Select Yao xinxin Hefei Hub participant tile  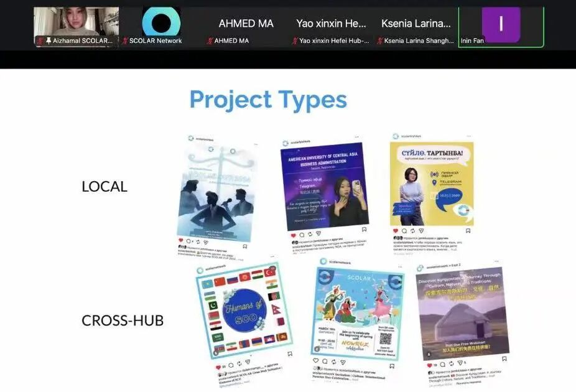[x=331, y=25]
